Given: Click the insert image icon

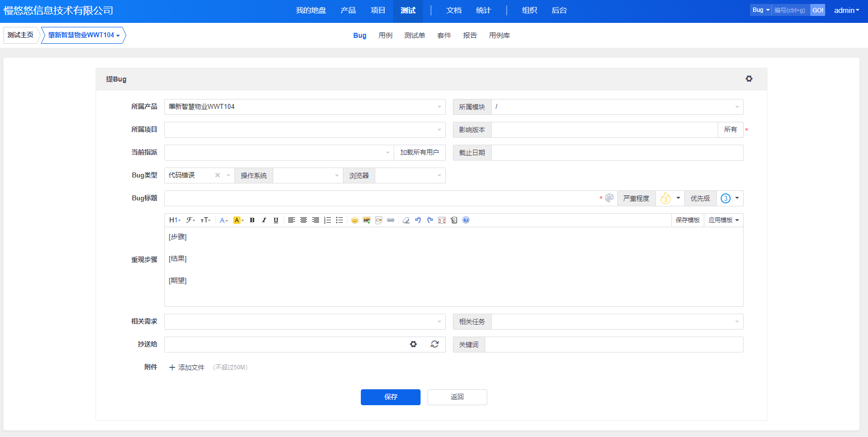Looking at the screenshot, I should click(367, 220).
